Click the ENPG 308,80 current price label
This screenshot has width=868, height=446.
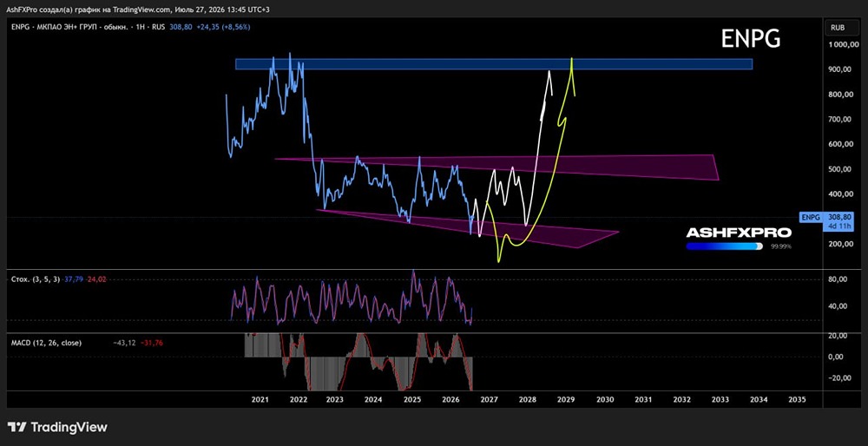825,217
